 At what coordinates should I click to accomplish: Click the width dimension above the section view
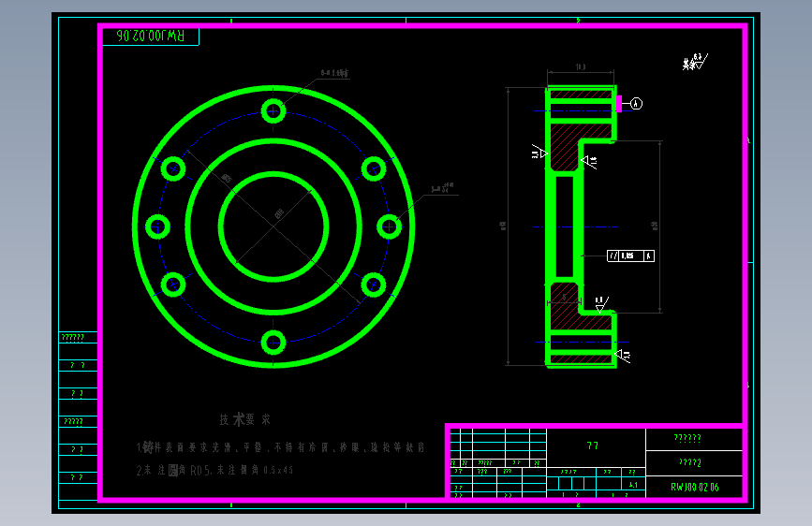click(x=581, y=66)
